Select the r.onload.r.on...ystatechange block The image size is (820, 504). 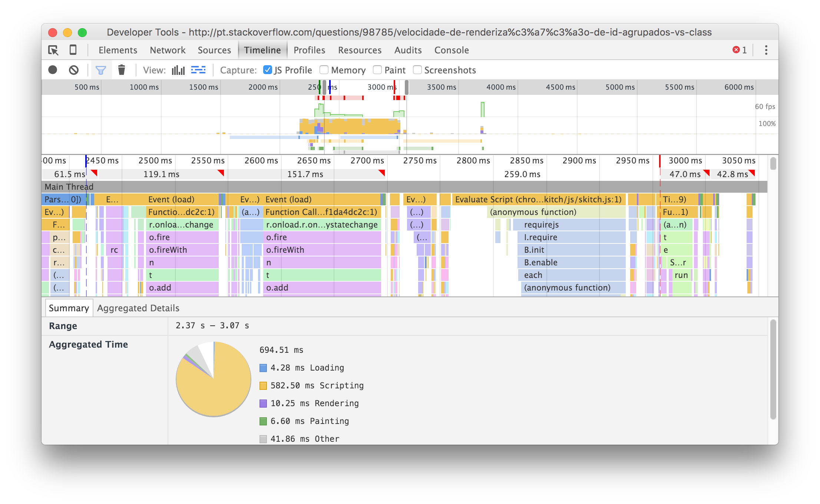click(322, 225)
